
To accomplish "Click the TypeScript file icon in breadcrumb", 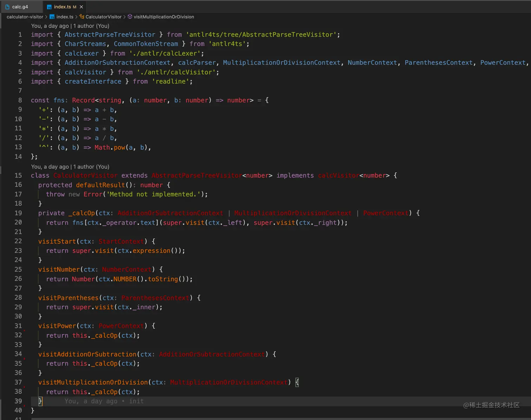I will tap(52, 17).
